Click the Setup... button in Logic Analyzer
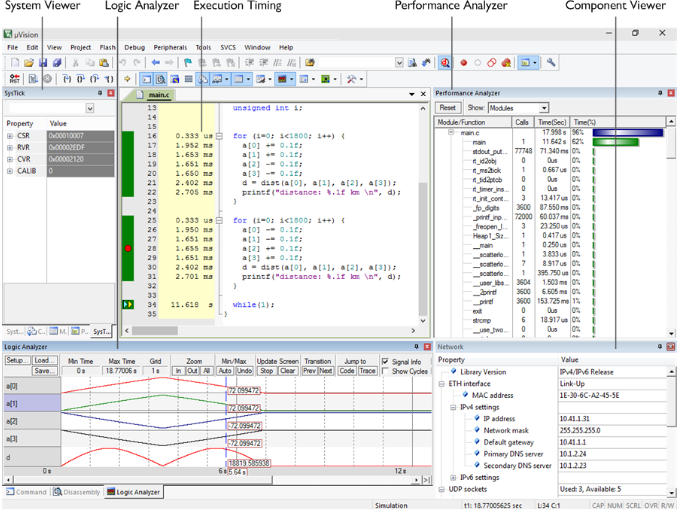Screen dimensions: 681x516 [17, 360]
